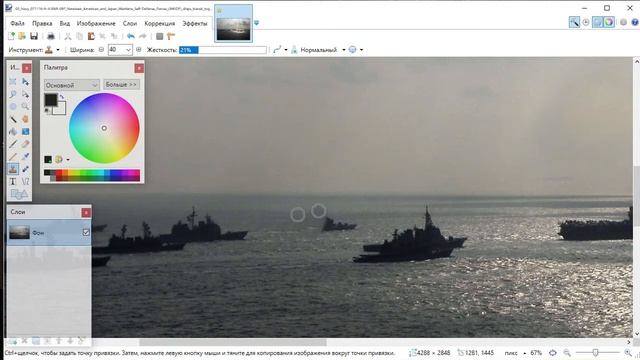Click the add color to palette icon
640x360 pixels.
48,159
